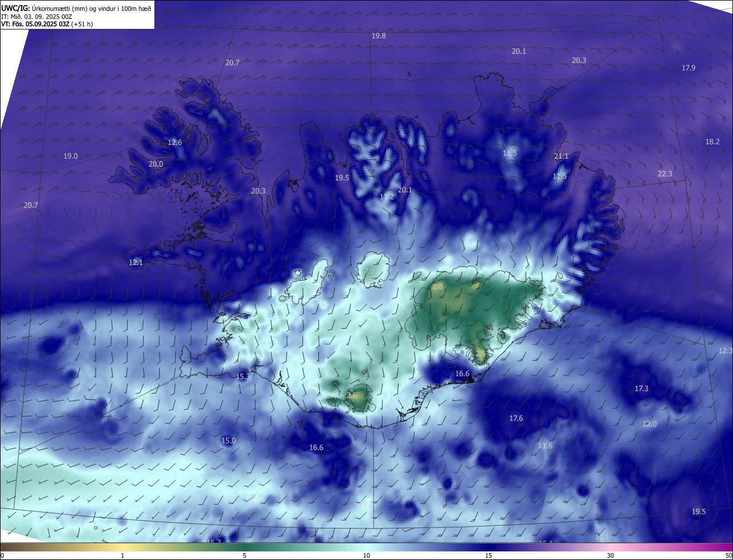733x560 pixels.
Task: Click the 12.1 value label
Action: pos(136,262)
